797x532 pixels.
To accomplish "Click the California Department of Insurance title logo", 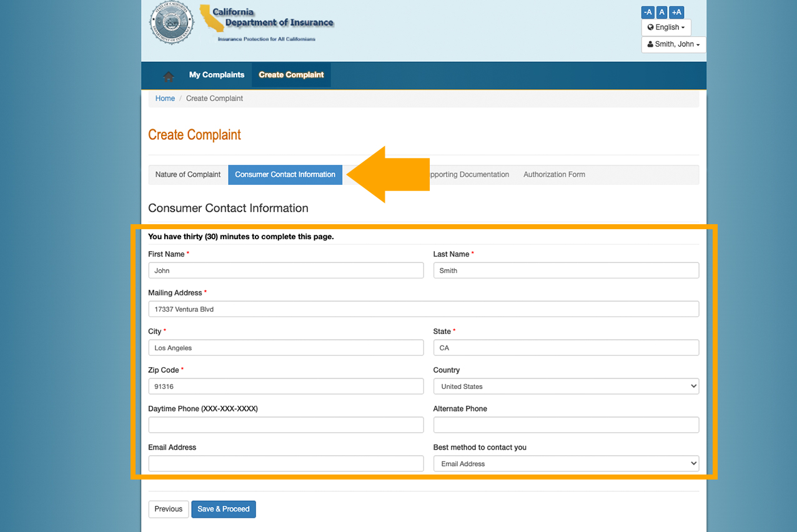I will pos(267,22).
